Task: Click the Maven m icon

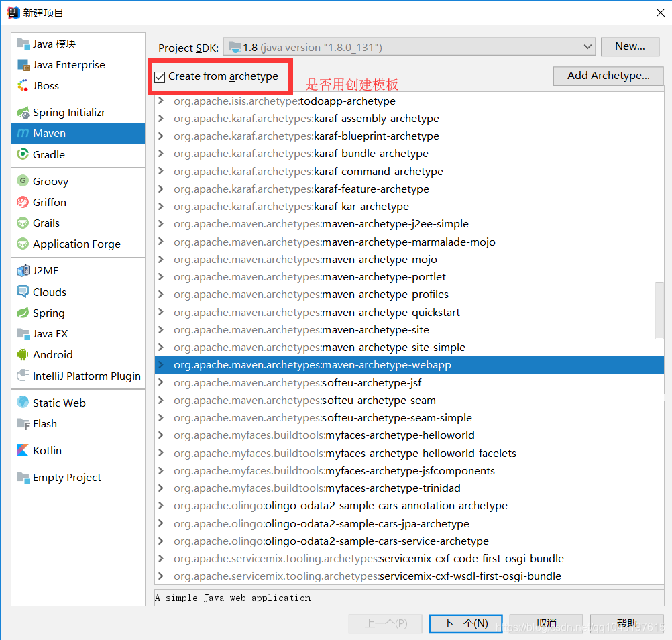Action: (x=23, y=134)
